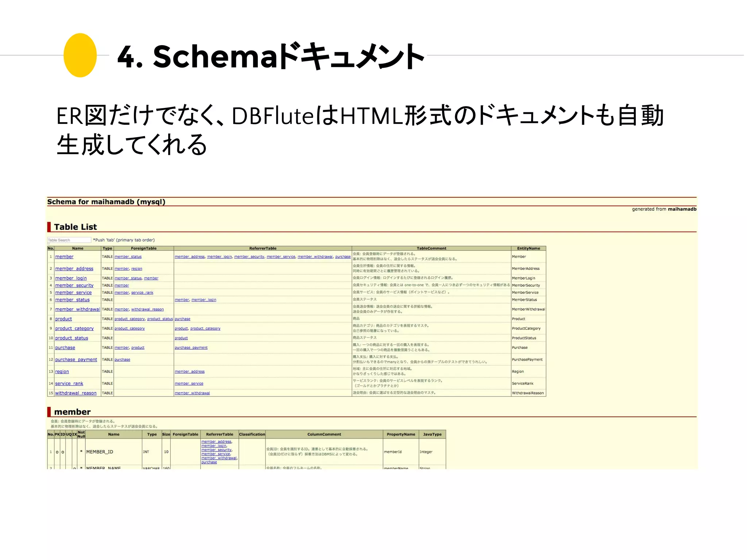This screenshot has width=747, height=560.
Task: Open the member_security link in Name column
Action: tap(74, 285)
